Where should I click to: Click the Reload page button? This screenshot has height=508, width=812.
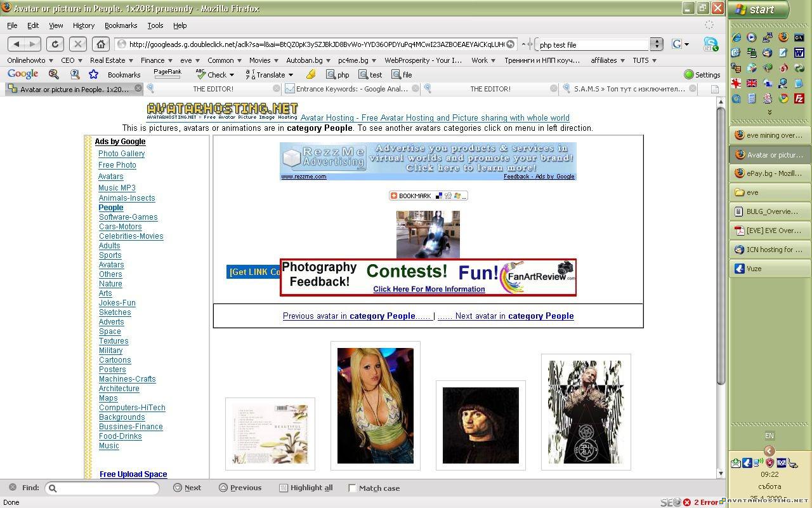55,44
